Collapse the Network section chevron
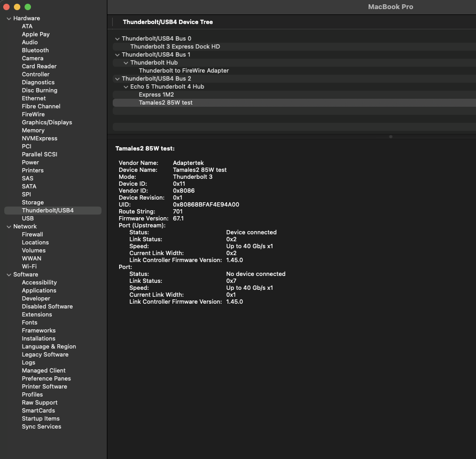 click(9, 227)
